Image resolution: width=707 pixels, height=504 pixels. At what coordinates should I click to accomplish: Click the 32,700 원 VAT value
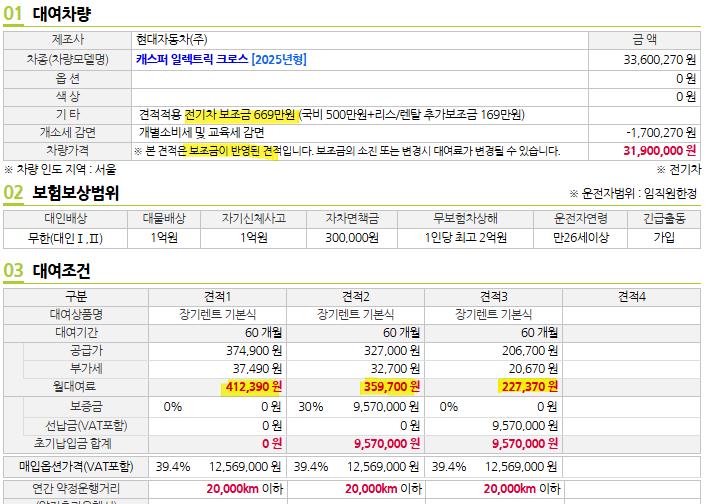point(395,369)
